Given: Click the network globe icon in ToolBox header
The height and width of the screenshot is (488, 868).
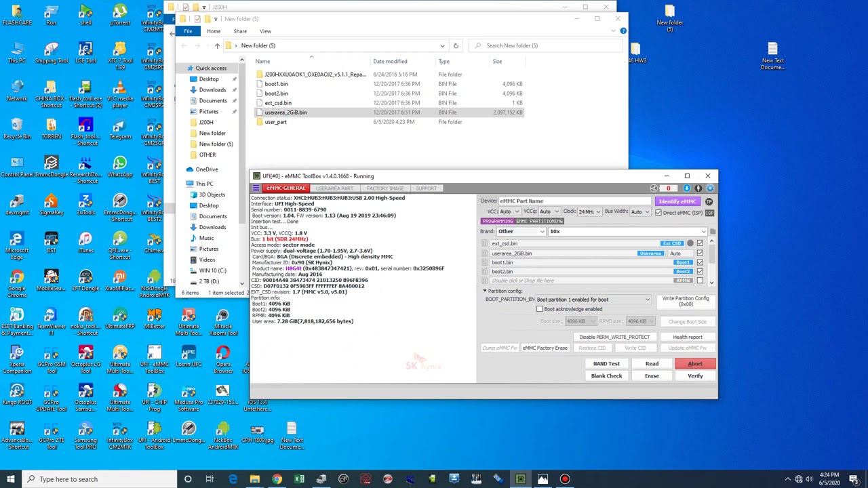Looking at the screenshot, I should pos(654,188).
